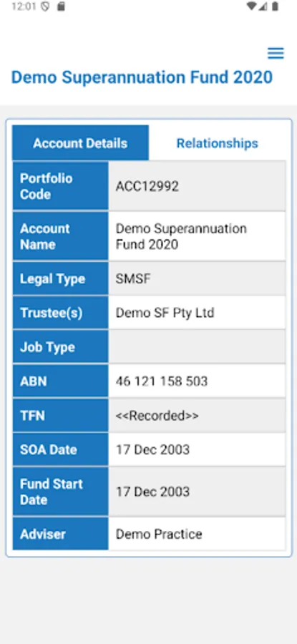Tap the battery status bar icon
Screen dimensions: 297x644
point(276,6)
